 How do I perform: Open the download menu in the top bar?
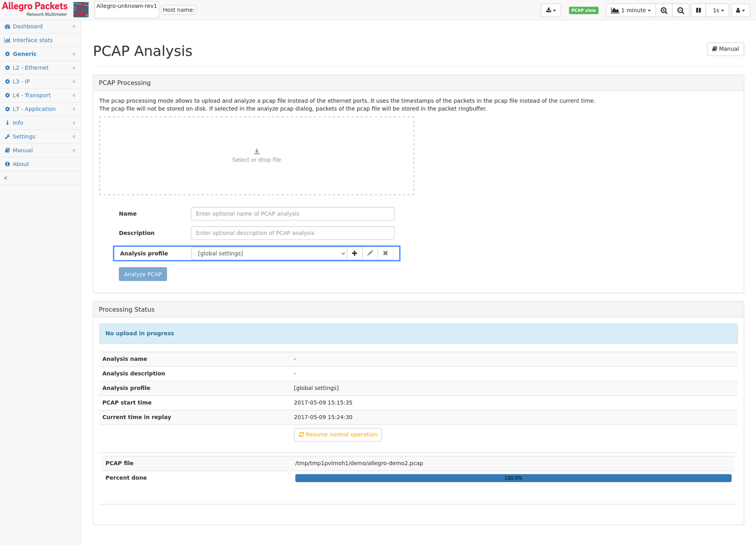(x=551, y=10)
